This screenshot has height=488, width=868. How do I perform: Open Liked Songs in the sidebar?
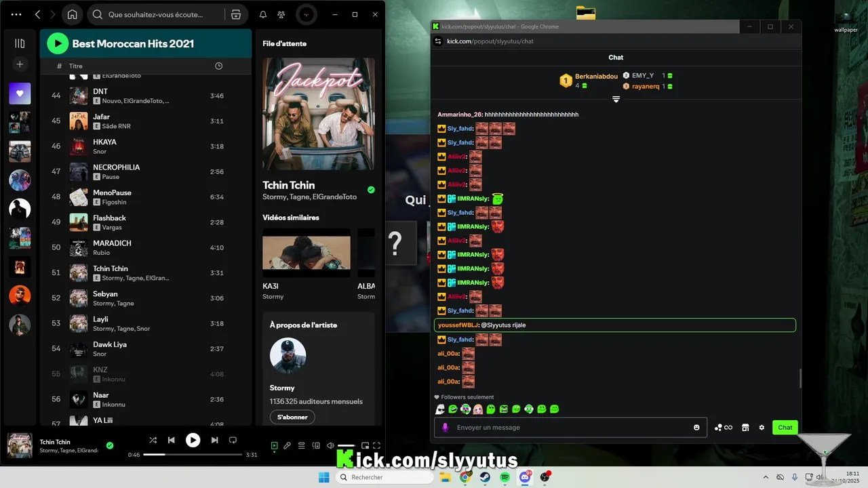(20, 94)
